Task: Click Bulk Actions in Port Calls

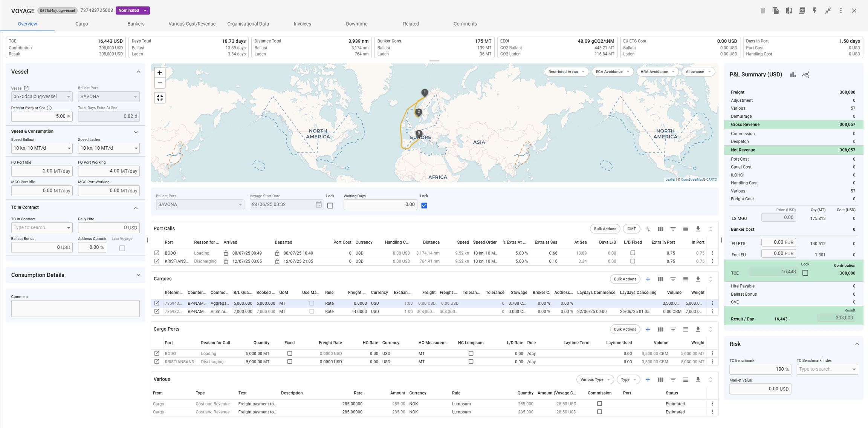Action: (x=605, y=229)
